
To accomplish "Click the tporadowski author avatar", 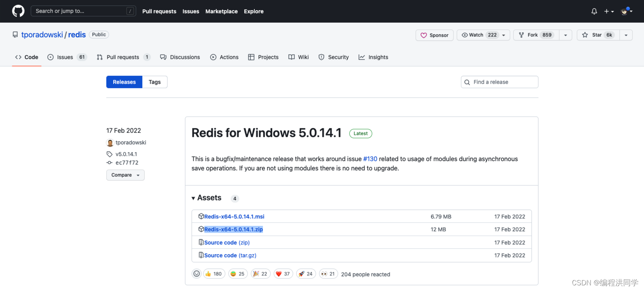I will pos(110,143).
